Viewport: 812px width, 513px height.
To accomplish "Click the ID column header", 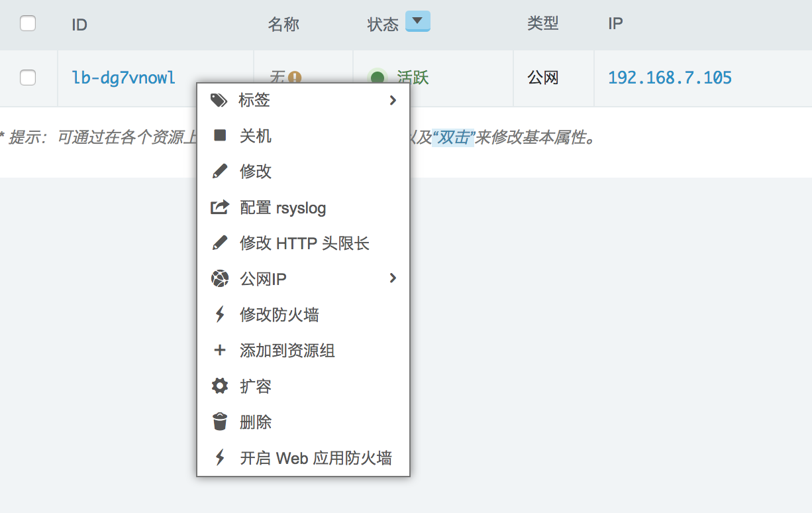I will tap(79, 25).
